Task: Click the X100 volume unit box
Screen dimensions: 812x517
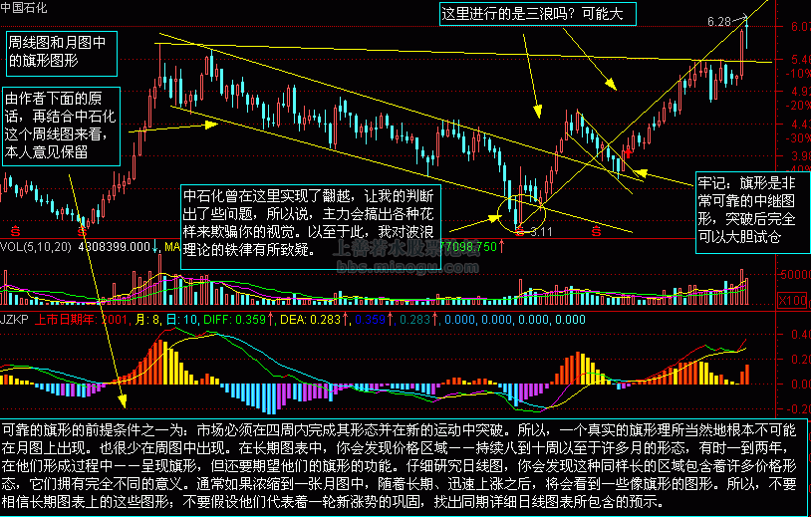Action: [x=793, y=300]
